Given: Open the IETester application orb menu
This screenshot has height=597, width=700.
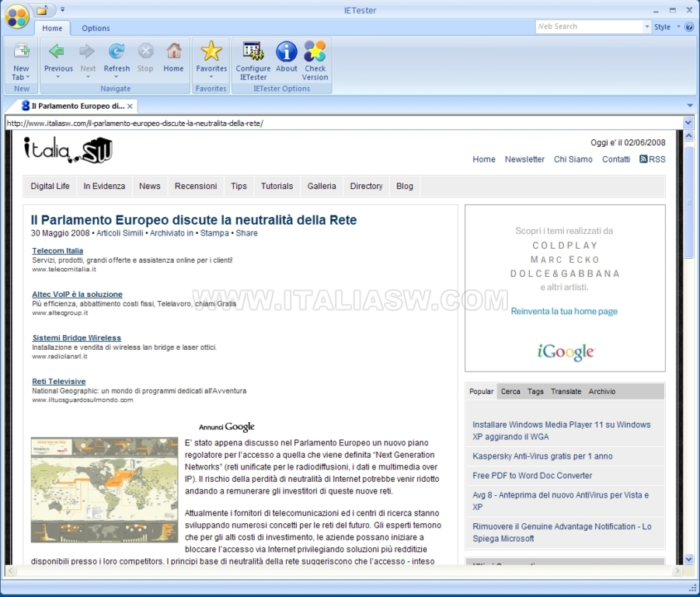Looking at the screenshot, I should [17, 16].
